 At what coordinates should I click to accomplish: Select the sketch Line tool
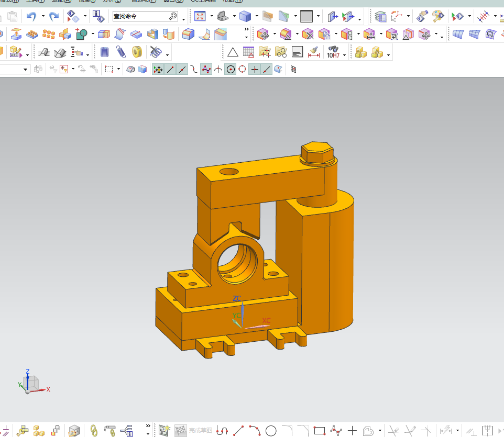tap(238, 431)
